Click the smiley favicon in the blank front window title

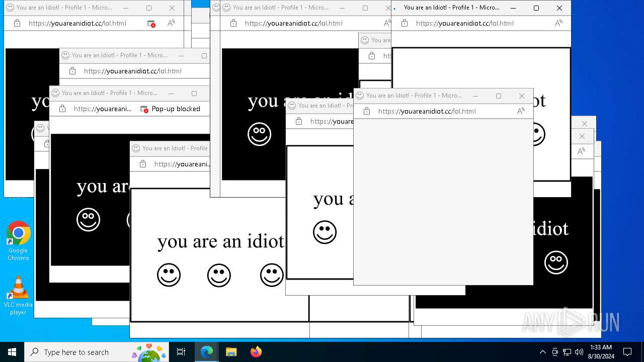point(360,96)
